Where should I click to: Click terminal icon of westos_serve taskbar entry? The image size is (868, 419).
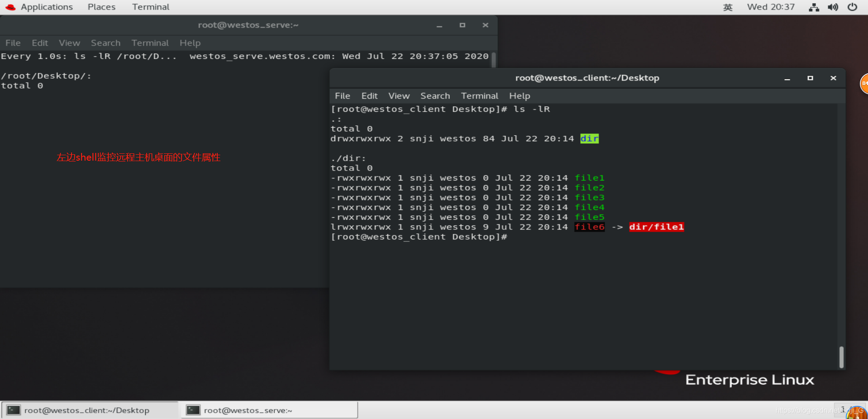pyautogui.click(x=193, y=410)
